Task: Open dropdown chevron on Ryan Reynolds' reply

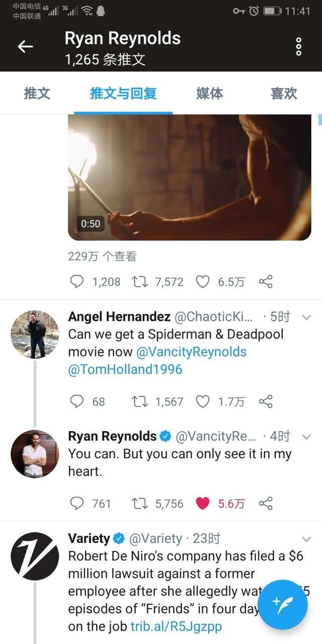Action: point(305,436)
